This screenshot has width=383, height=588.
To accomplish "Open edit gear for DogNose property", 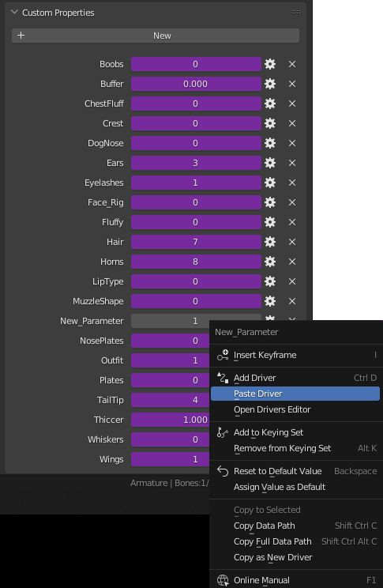I will tap(270, 143).
